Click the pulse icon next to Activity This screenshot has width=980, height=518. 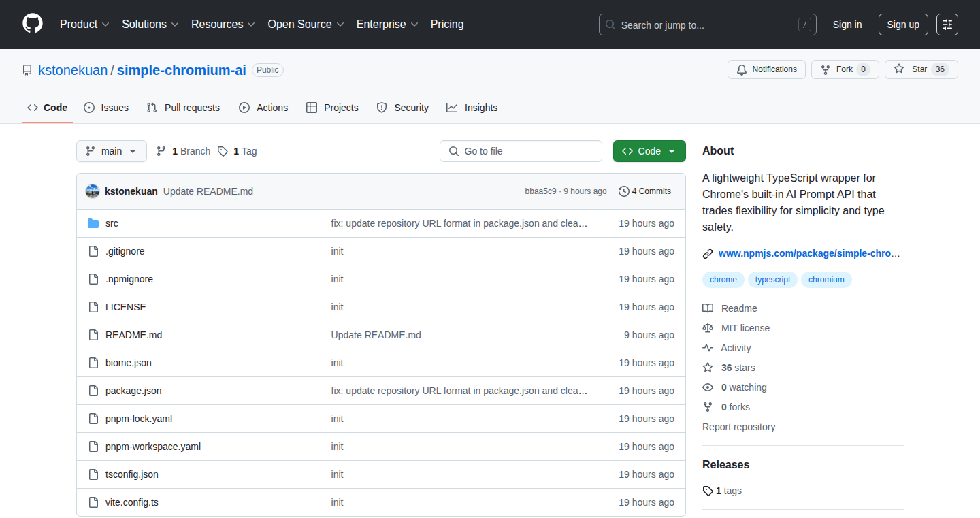[708, 348]
